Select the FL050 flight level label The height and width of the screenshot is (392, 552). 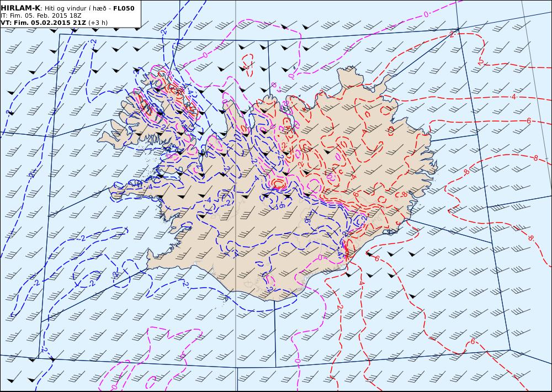[x=124, y=8]
